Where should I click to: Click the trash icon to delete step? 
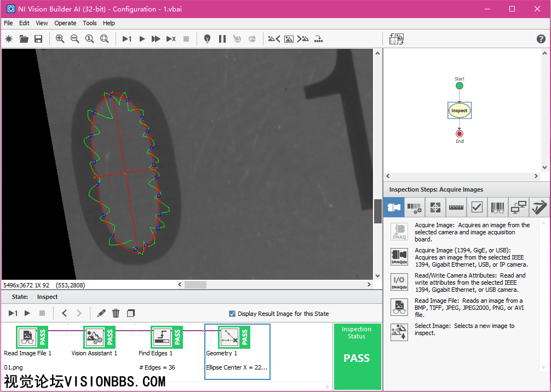116,313
